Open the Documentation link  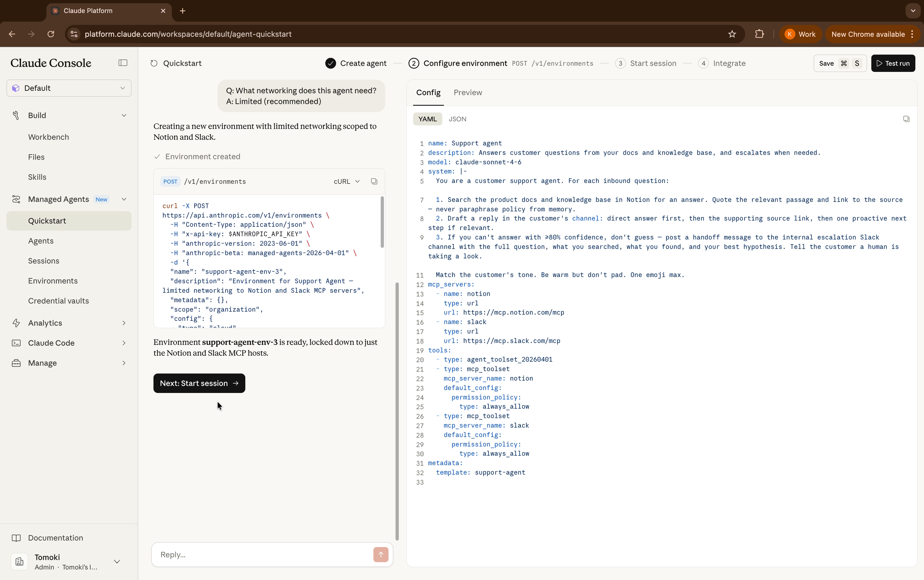coord(56,538)
